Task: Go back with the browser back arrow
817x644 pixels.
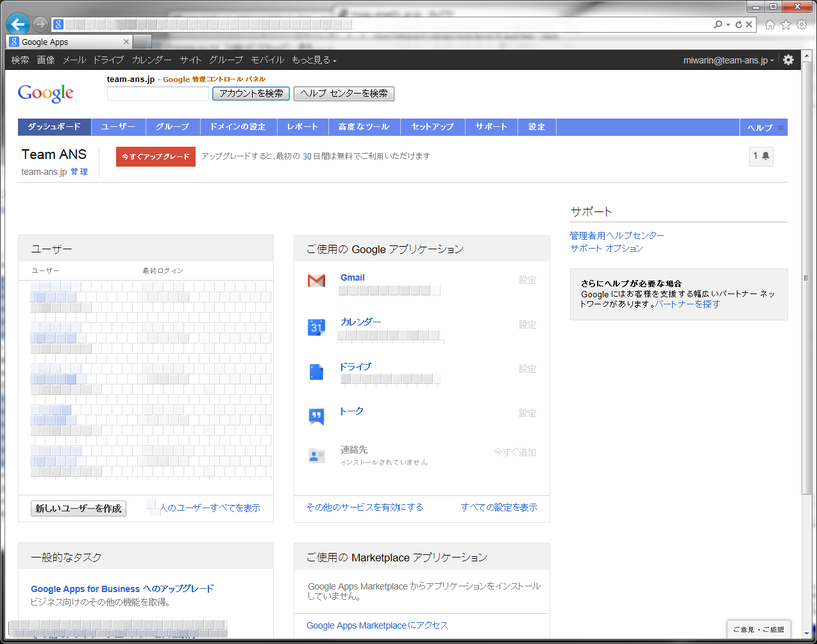Action: pos(18,24)
